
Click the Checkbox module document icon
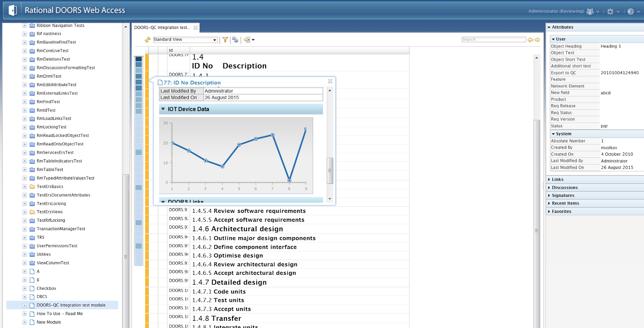(x=32, y=289)
